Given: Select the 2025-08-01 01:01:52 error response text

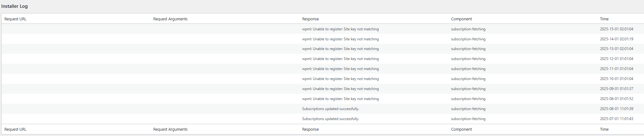Looking at the screenshot, I should (340, 99).
